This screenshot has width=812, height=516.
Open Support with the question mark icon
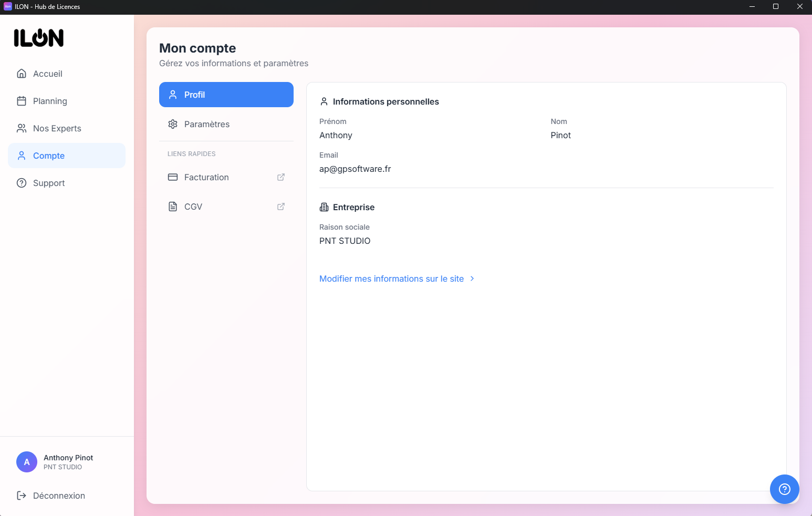click(22, 183)
